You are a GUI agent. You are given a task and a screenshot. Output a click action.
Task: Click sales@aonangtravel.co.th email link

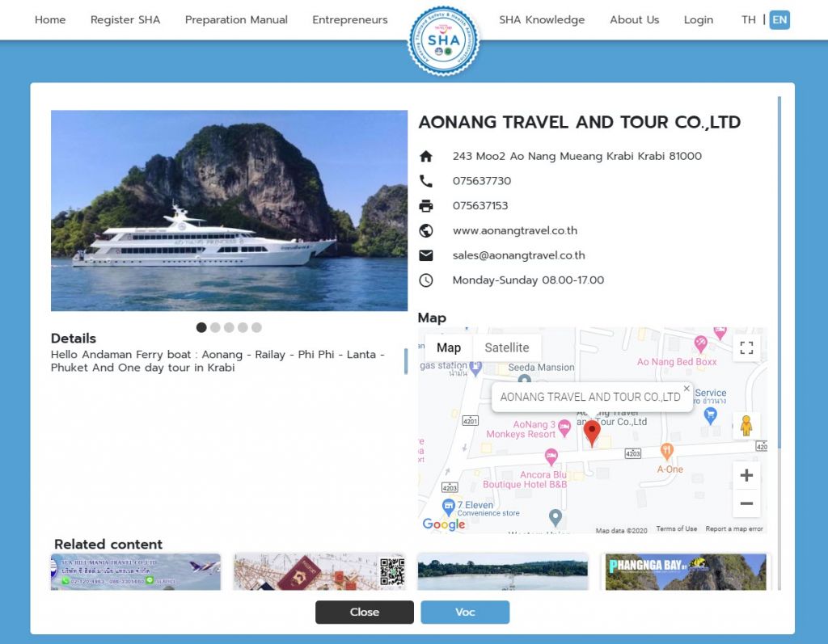tap(518, 255)
